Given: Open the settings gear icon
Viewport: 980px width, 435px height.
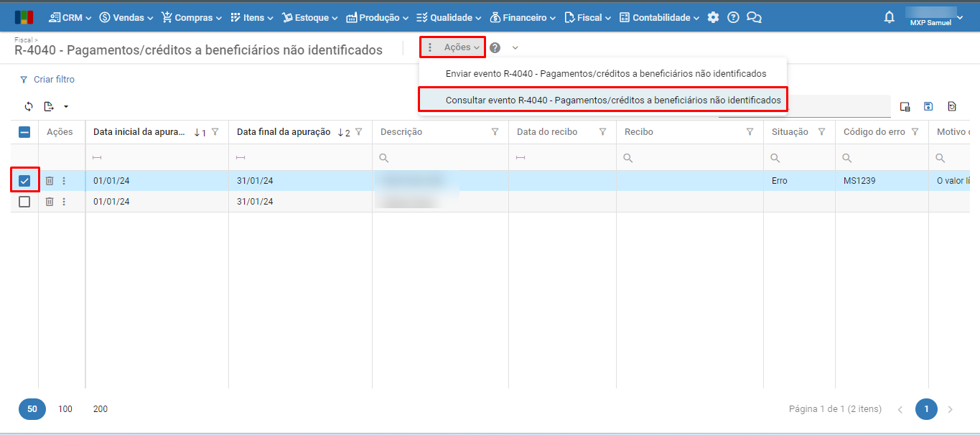Looking at the screenshot, I should 713,17.
